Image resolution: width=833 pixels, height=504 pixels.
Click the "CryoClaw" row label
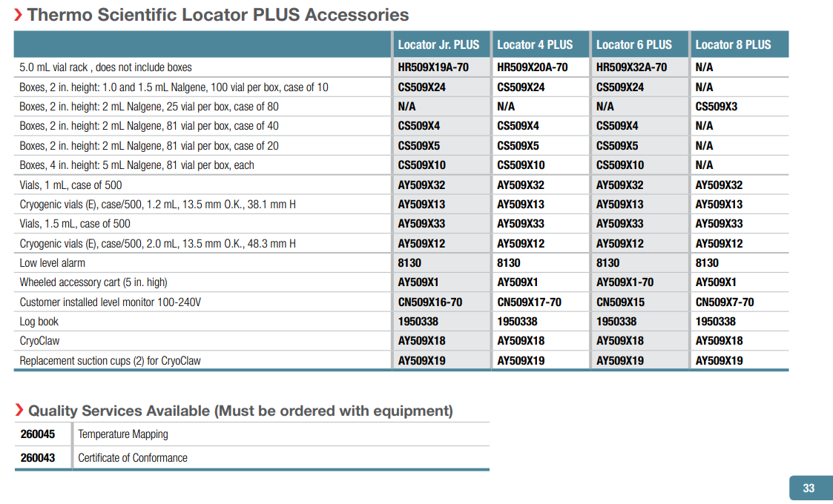(39, 340)
